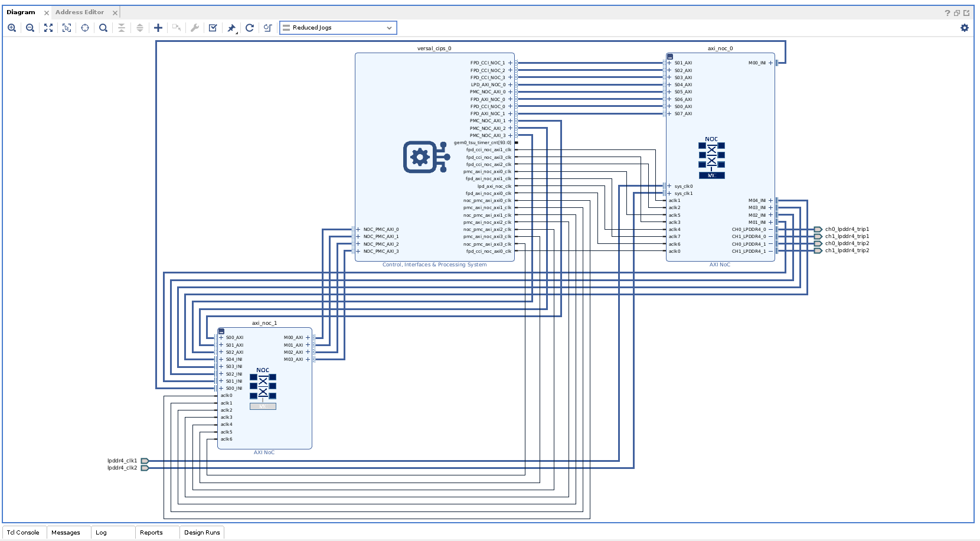Add IP using the plus icon
The width and height of the screenshot is (980, 541).
coord(158,28)
